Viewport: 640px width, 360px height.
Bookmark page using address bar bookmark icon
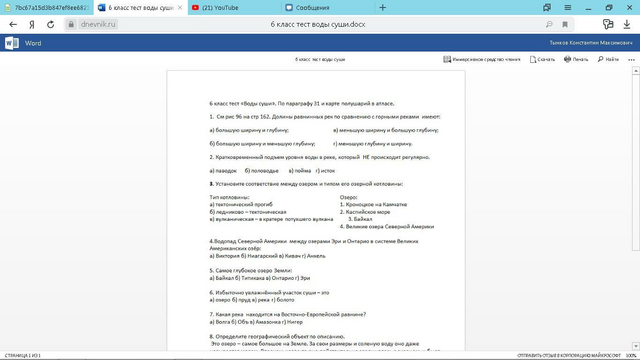coord(565,24)
